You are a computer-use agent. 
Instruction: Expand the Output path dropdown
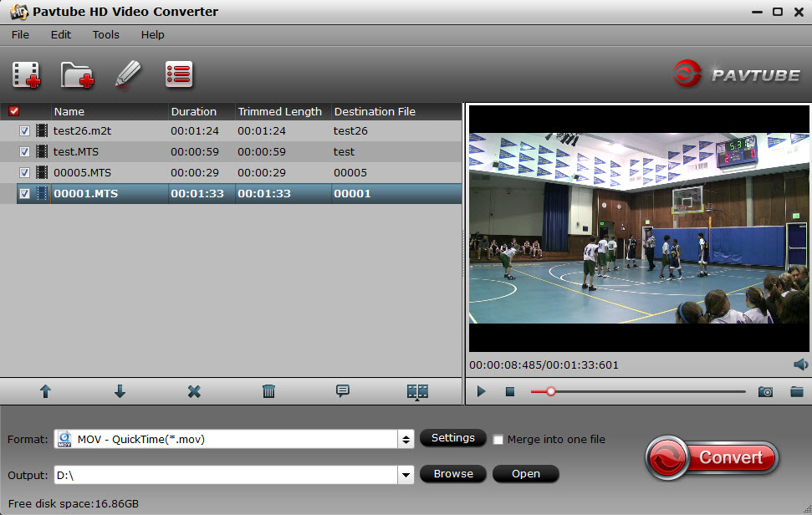tap(405, 474)
